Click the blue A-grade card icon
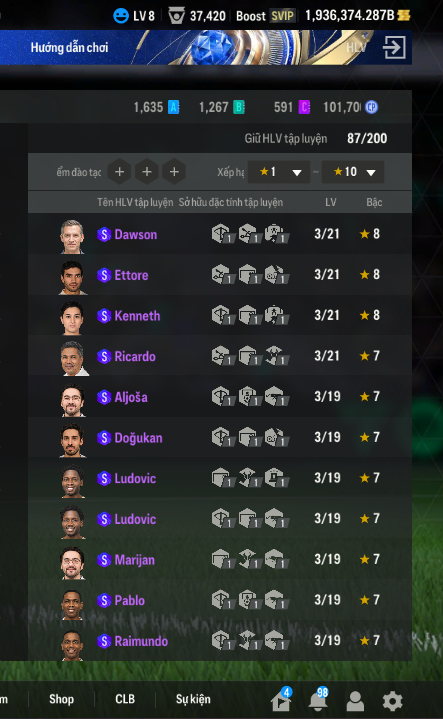 173,107
